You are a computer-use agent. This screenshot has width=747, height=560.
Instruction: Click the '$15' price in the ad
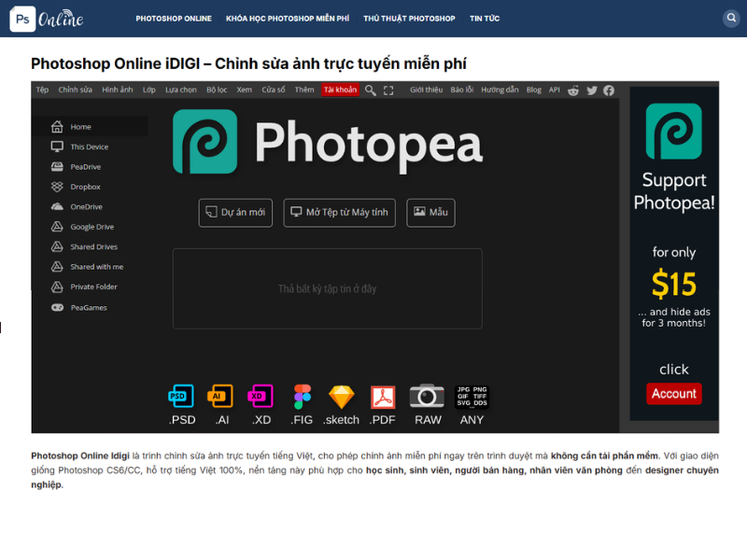pyautogui.click(x=674, y=284)
